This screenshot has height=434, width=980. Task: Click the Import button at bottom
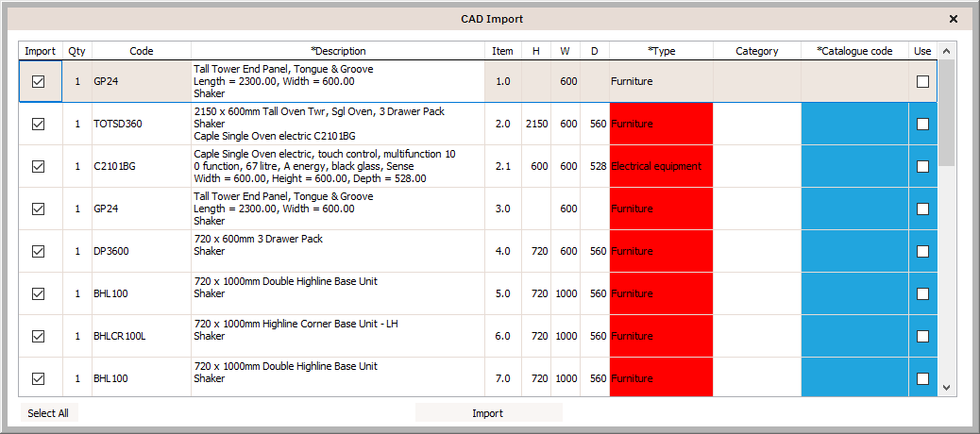tap(488, 413)
